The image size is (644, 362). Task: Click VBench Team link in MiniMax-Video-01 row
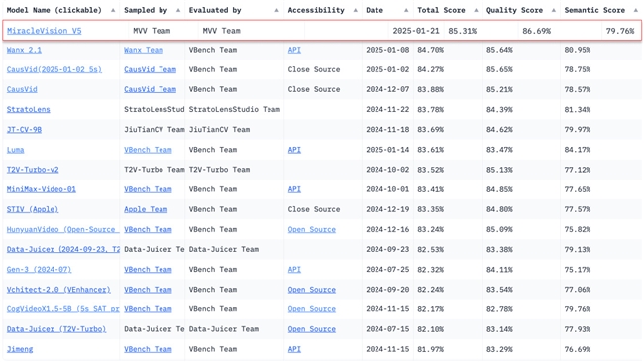point(148,189)
